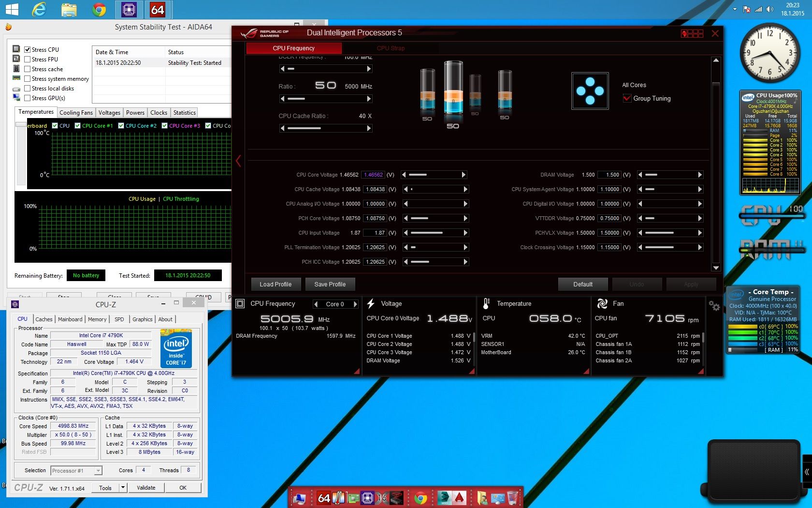812x508 pixels.
Task: Launch CPU-Z from the bottom dock
Action: click(x=368, y=498)
